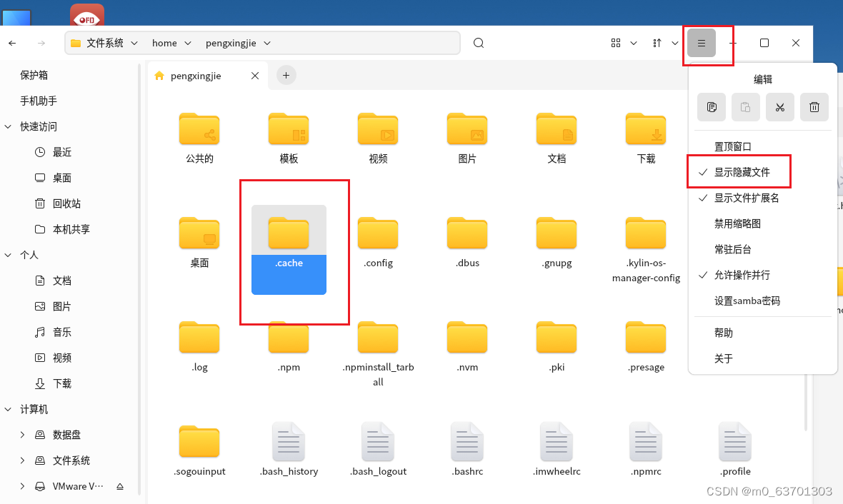Open 保护箱 in sidebar
843x504 pixels.
[x=34, y=75]
